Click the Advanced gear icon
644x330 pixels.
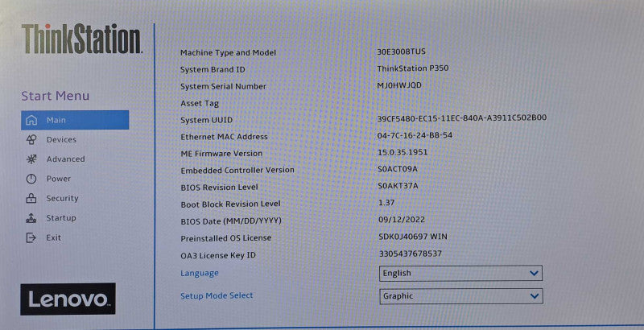(31, 159)
